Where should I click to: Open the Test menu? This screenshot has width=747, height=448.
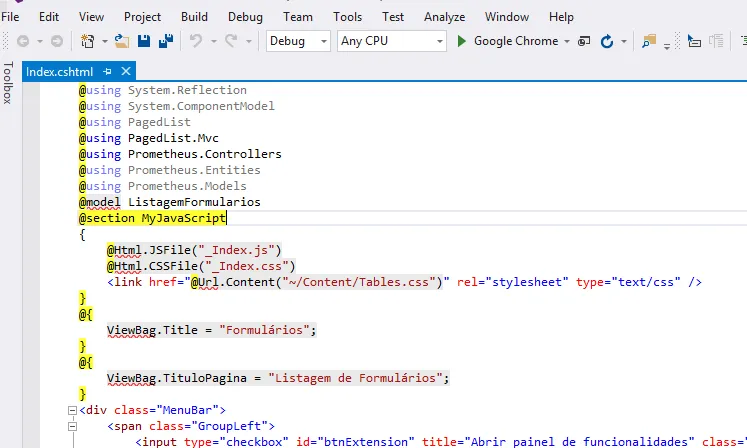pos(393,17)
